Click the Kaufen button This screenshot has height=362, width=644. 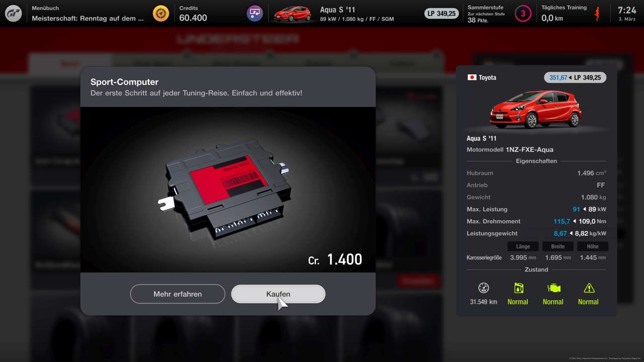pyautogui.click(x=278, y=294)
